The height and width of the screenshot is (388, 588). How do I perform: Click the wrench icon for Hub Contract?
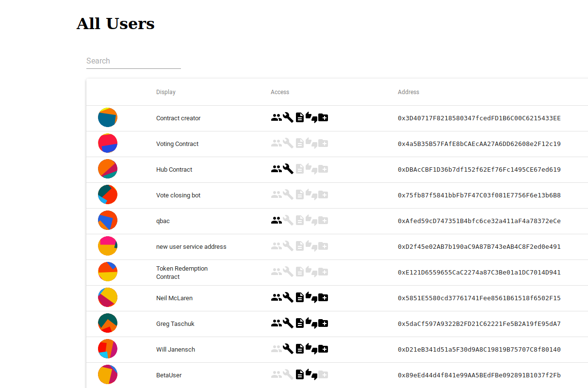(x=288, y=169)
